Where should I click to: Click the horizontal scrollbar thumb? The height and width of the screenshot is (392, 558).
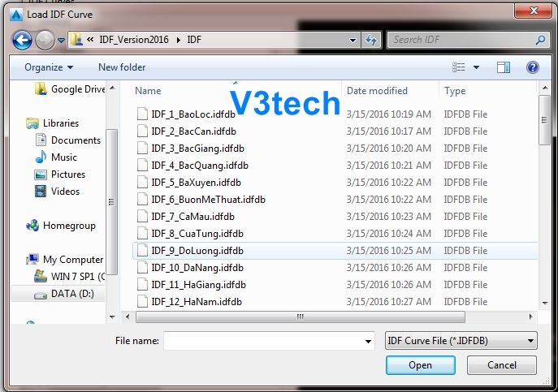pos(301,317)
